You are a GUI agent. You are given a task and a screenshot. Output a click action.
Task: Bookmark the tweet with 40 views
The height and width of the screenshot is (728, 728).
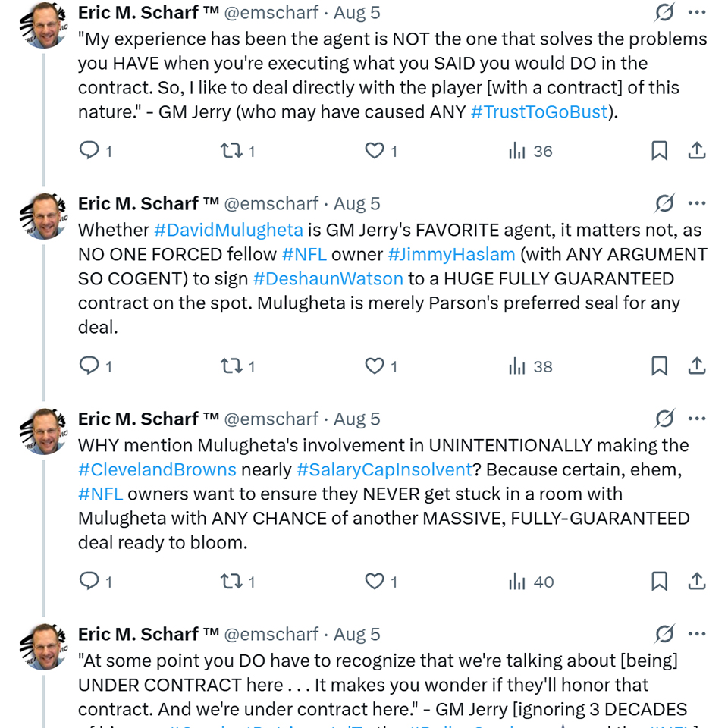659,582
